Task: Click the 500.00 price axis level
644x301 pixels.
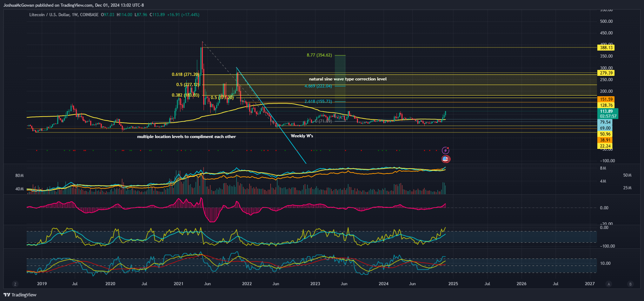Action: (x=606, y=21)
